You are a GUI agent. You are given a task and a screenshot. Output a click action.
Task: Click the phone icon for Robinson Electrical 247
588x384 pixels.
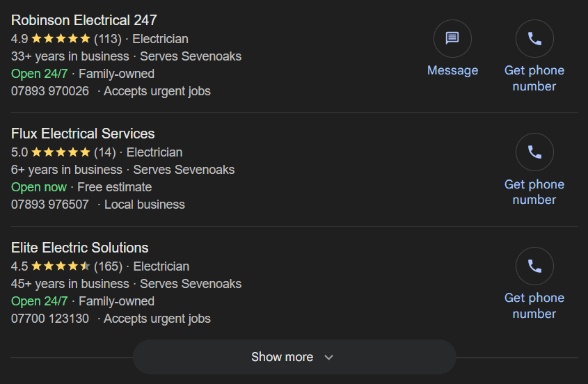pos(534,38)
